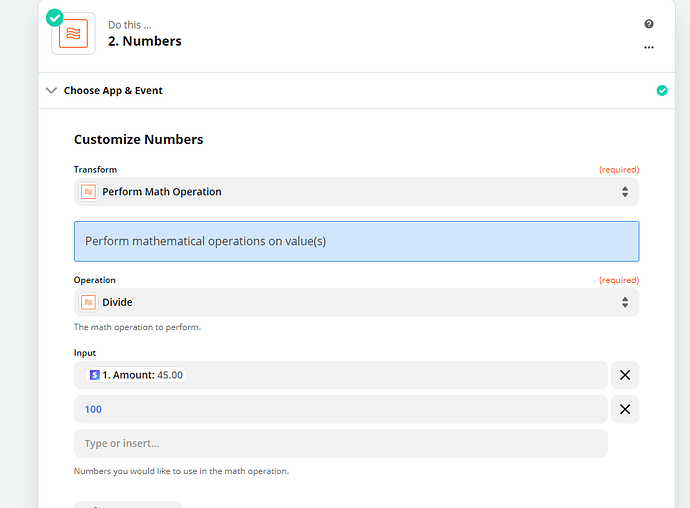Click the Stripe icon in Amount pill

coord(94,375)
